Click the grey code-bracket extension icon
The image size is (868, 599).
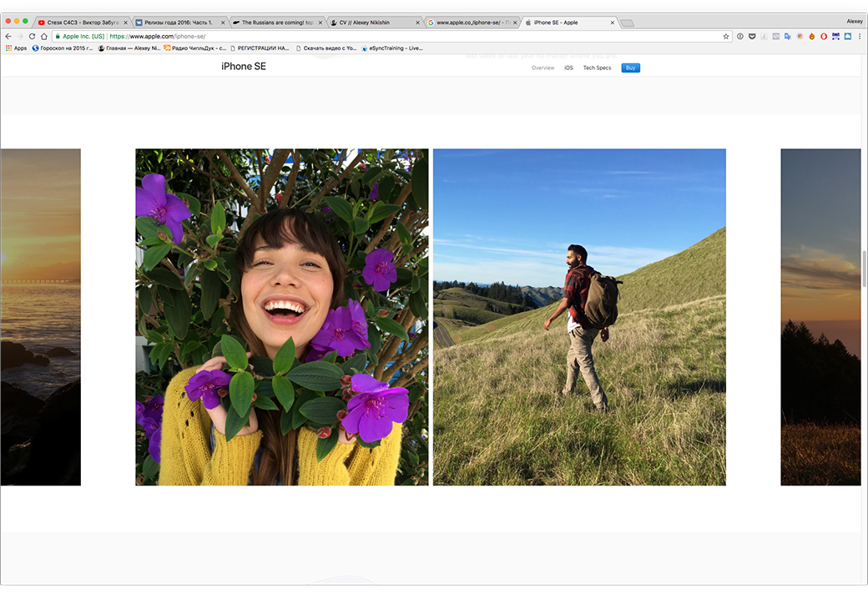(x=775, y=37)
